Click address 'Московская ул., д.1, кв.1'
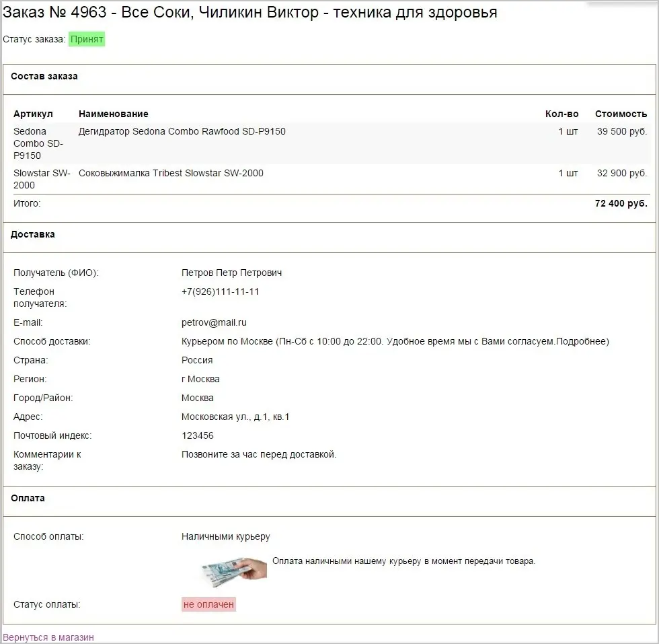The image size is (659, 644). (235, 417)
